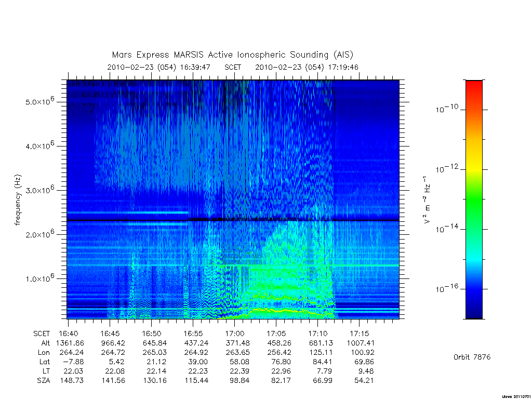Click local time value '7.79'
This screenshot has width=532, height=399.
click(x=324, y=371)
